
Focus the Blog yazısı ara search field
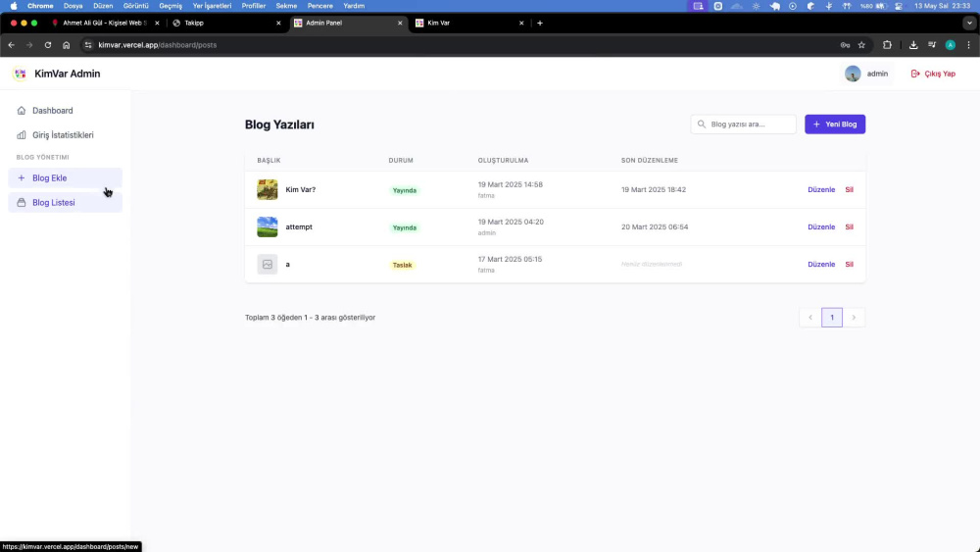coord(743,125)
